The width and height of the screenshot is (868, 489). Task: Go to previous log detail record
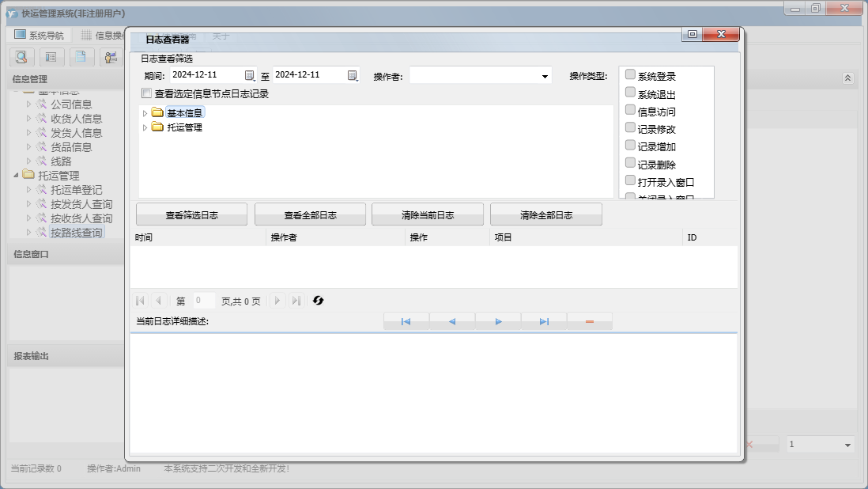click(452, 321)
